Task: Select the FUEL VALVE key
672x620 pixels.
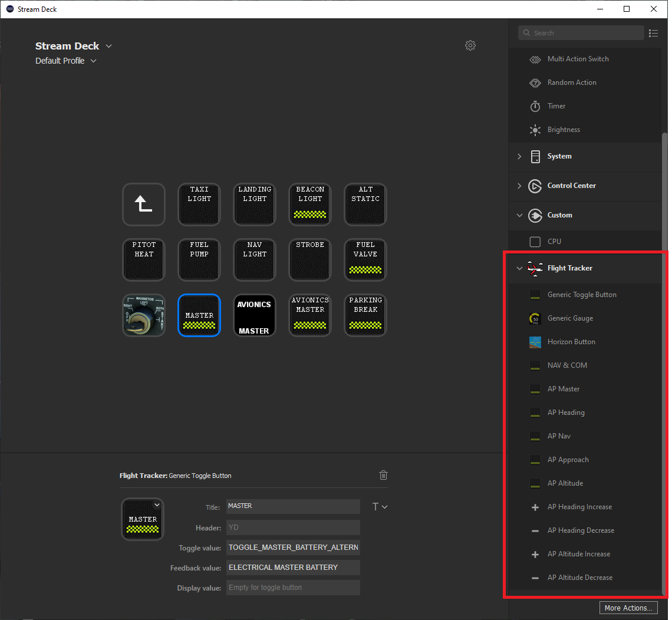Action: coord(365,260)
